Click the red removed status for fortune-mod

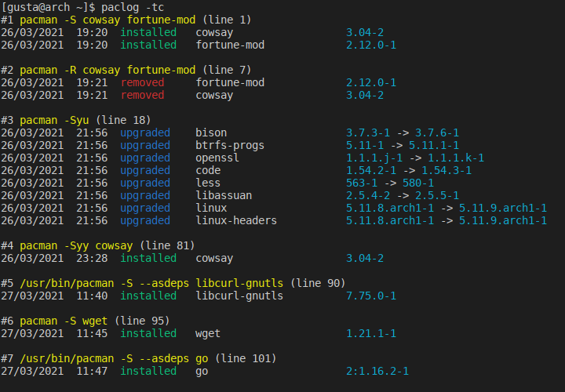(x=142, y=82)
